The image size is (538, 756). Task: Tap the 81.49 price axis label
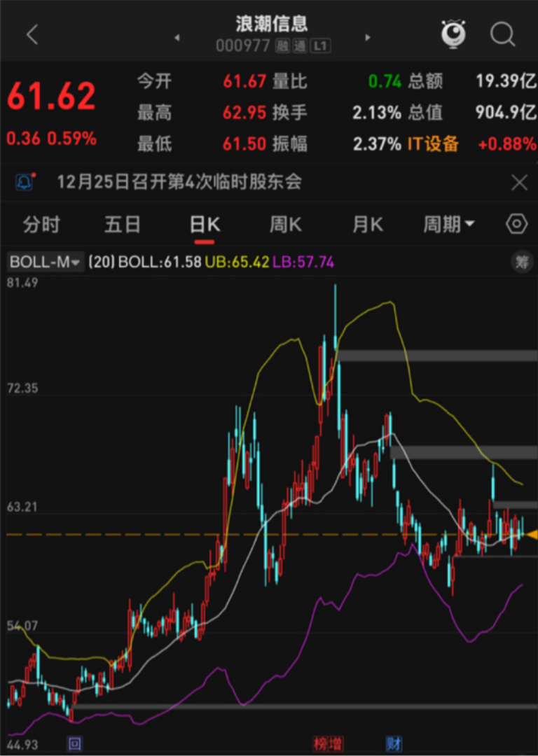pos(22,283)
